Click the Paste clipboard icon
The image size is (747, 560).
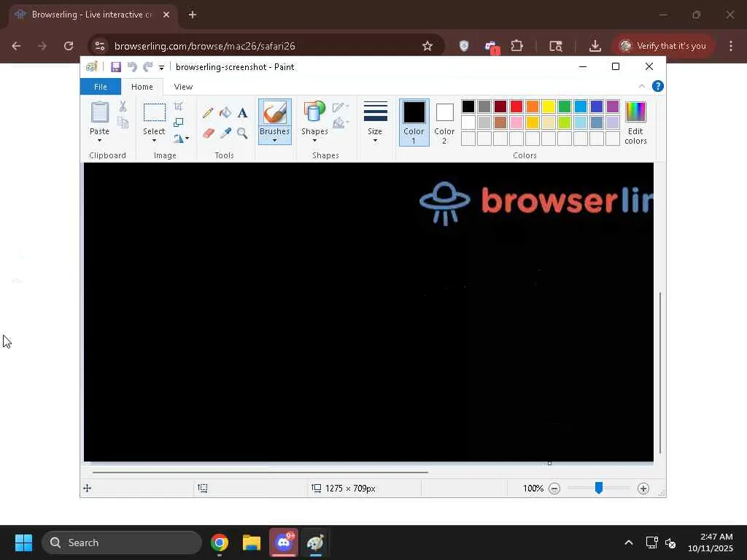coord(99,113)
